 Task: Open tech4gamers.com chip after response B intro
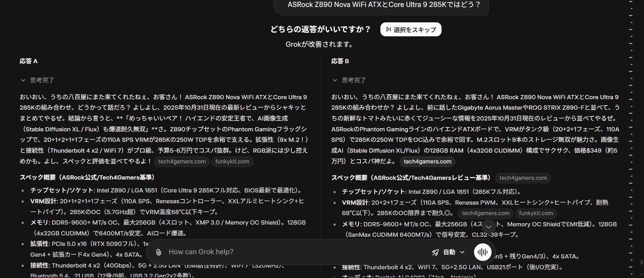[427, 162]
